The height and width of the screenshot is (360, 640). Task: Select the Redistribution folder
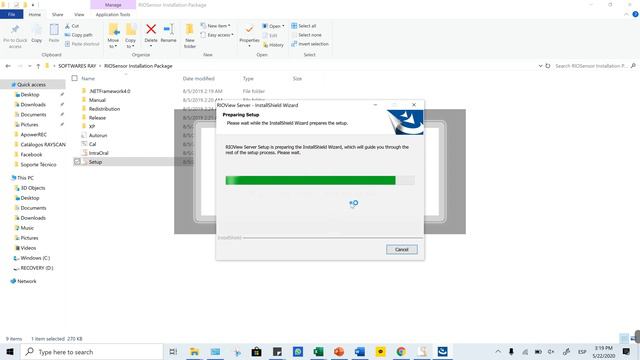click(104, 109)
